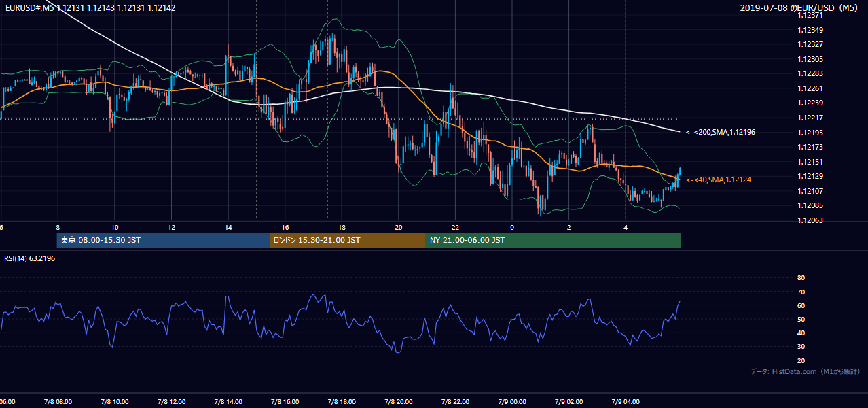Image resolution: width=868 pixels, height=408 pixels.
Task: Click hour label 18 under the price chart
Action: tap(342, 227)
